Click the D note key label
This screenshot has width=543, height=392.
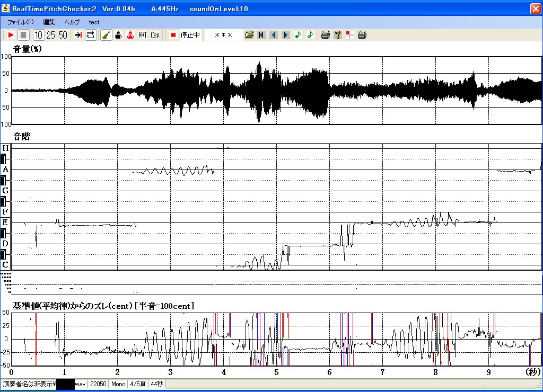(x=5, y=244)
